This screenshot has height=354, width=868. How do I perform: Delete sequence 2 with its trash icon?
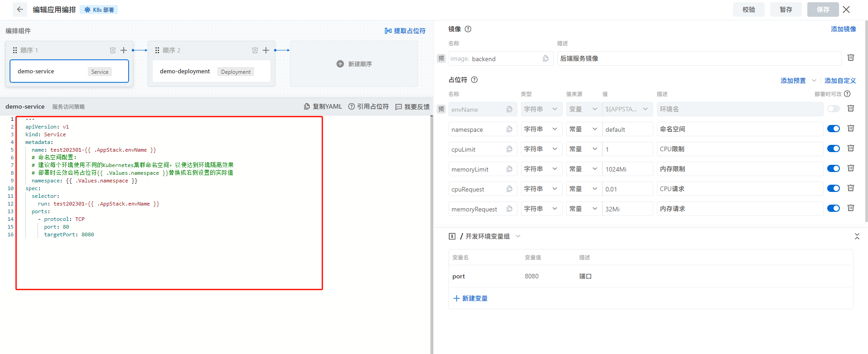tap(255, 50)
